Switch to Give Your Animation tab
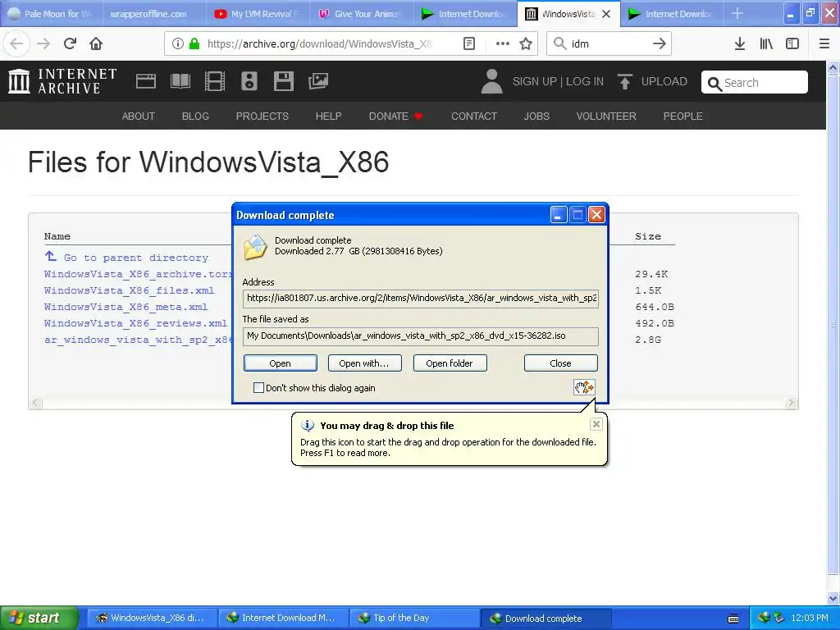The image size is (840, 630). click(x=362, y=14)
